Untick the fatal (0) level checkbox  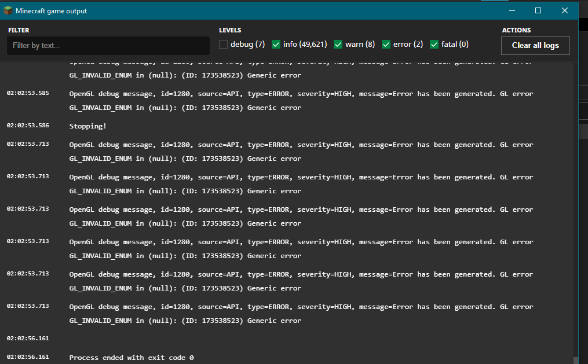click(434, 45)
